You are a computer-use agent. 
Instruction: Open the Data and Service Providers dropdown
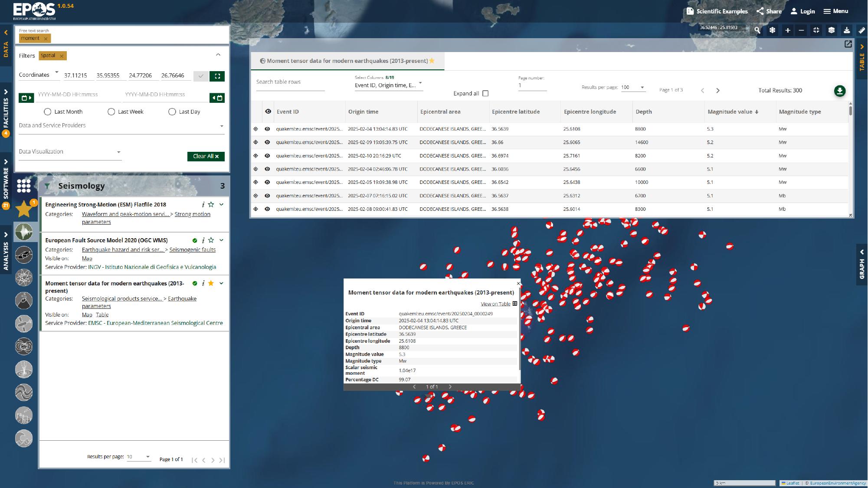point(222,126)
